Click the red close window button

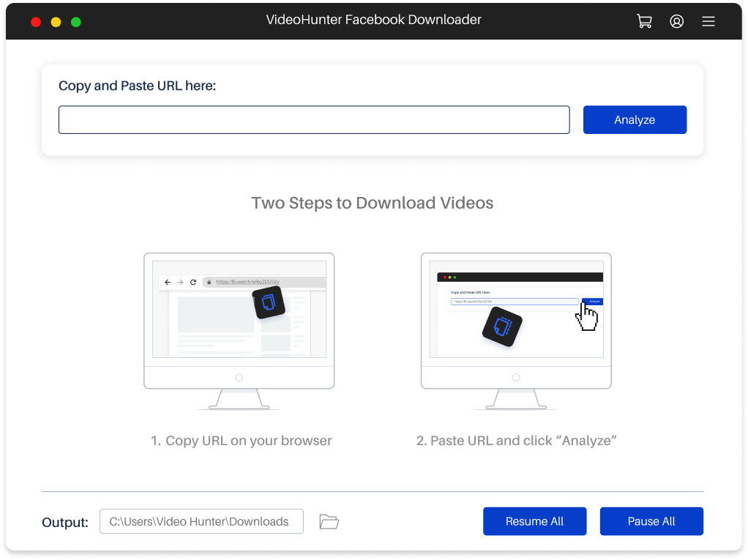(x=36, y=22)
